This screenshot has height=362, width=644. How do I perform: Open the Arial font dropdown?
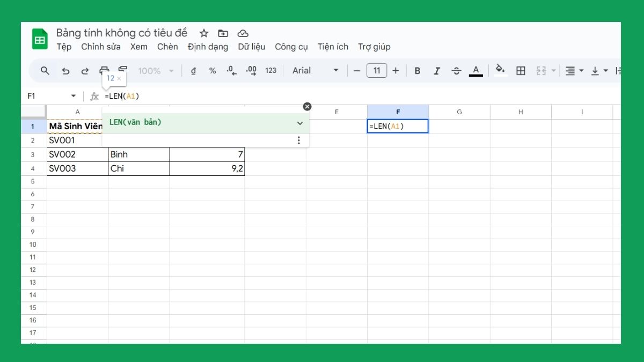[316, 71]
